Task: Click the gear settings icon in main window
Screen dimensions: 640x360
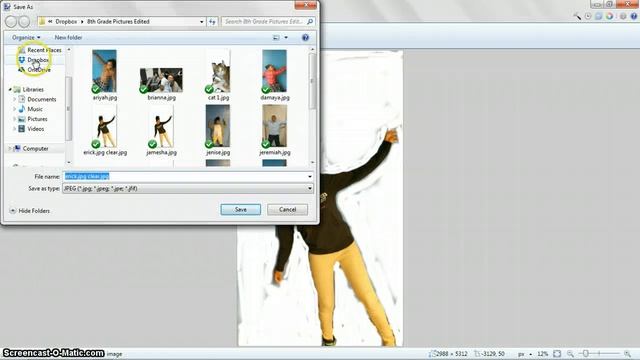Action: (x=623, y=16)
